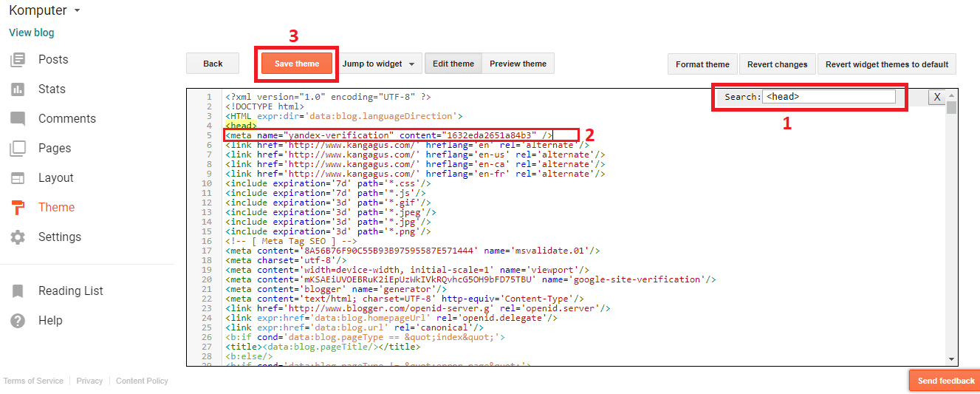
Task: Open the Content Policy link
Action: click(x=142, y=381)
